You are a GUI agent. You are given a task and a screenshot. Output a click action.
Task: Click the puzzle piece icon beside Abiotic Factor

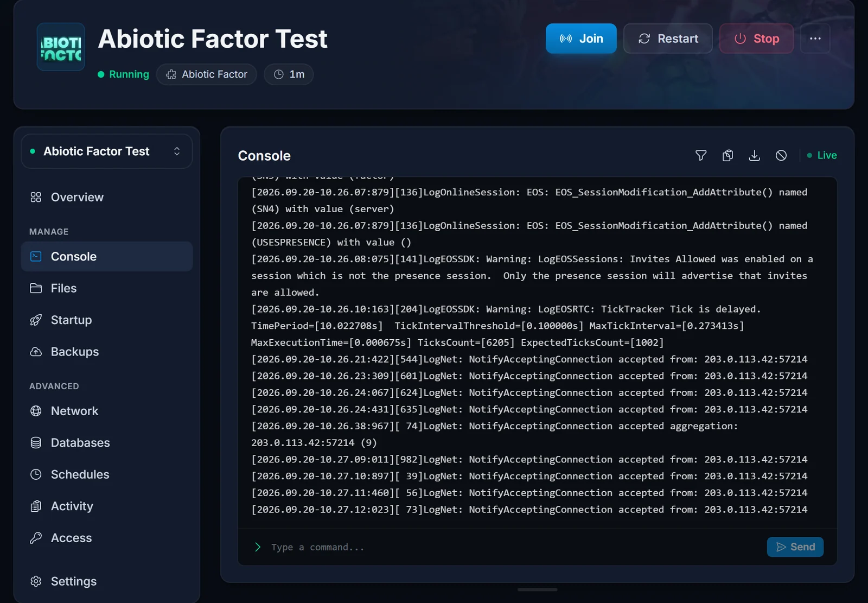(171, 74)
